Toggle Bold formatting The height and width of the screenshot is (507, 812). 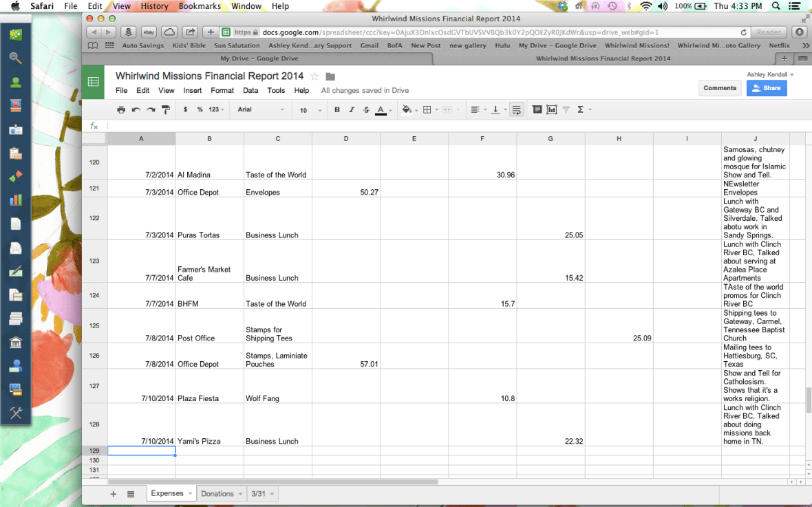(x=336, y=109)
